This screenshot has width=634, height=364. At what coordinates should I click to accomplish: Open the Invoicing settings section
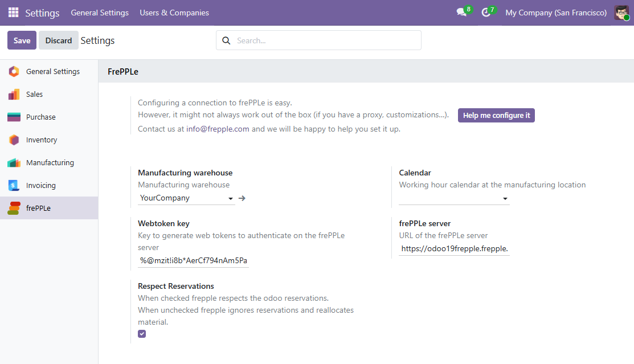click(14, 185)
